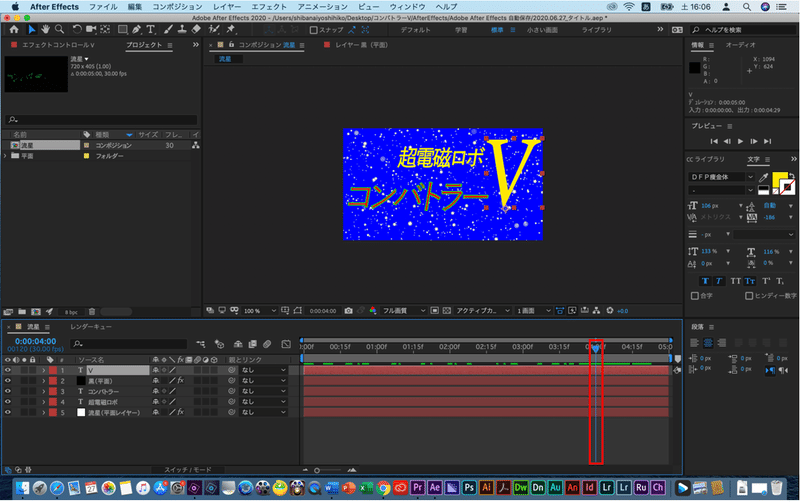Take a snapshot with the camera icon
Image resolution: width=800 pixels, height=502 pixels.
348,311
